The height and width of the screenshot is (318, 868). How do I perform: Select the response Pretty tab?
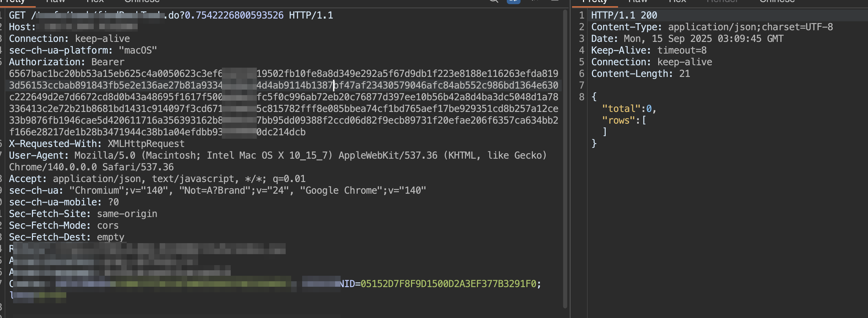click(594, 1)
